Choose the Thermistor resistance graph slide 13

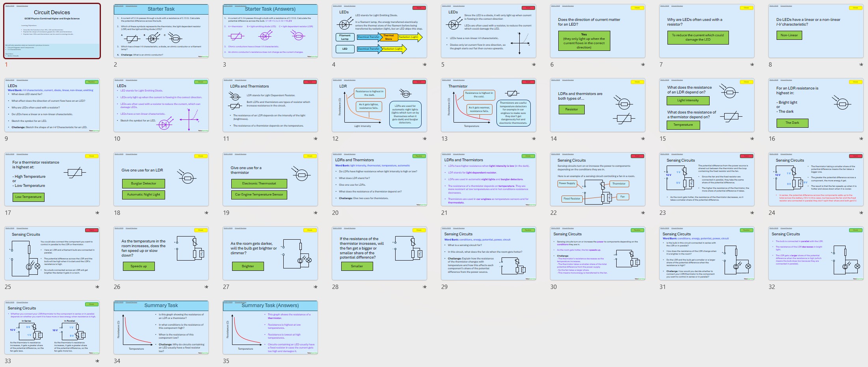489,105
